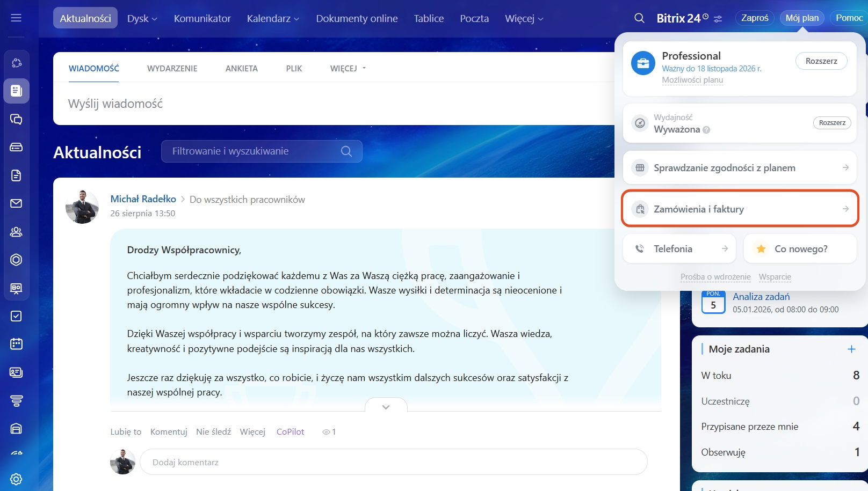
Task: Click the Dodaj komentarz input field
Action: [x=393, y=462]
